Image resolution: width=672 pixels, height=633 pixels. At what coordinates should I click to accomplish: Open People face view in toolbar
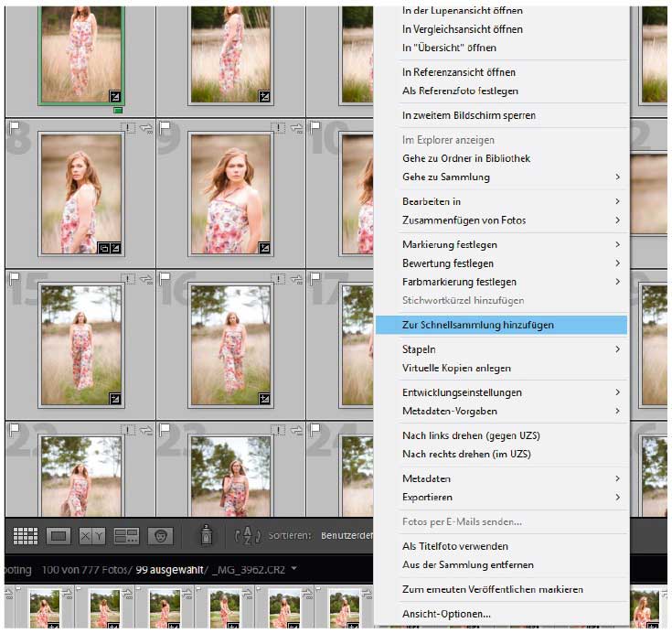pyautogui.click(x=161, y=536)
